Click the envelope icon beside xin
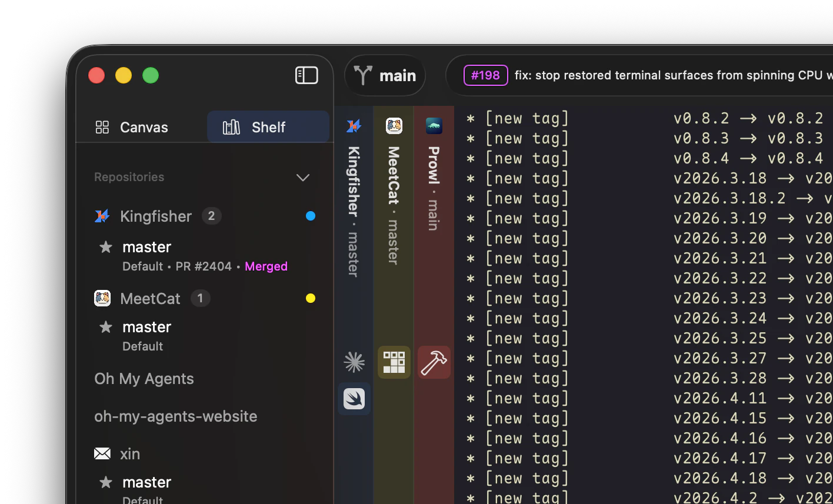This screenshot has width=833, height=504. point(102,453)
